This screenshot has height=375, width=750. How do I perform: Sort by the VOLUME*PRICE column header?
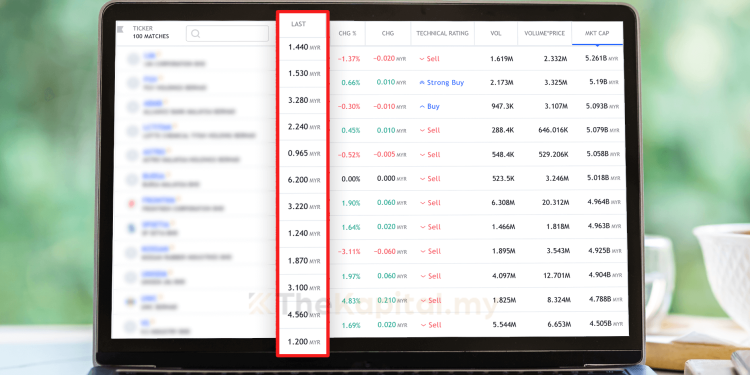click(544, 33)
